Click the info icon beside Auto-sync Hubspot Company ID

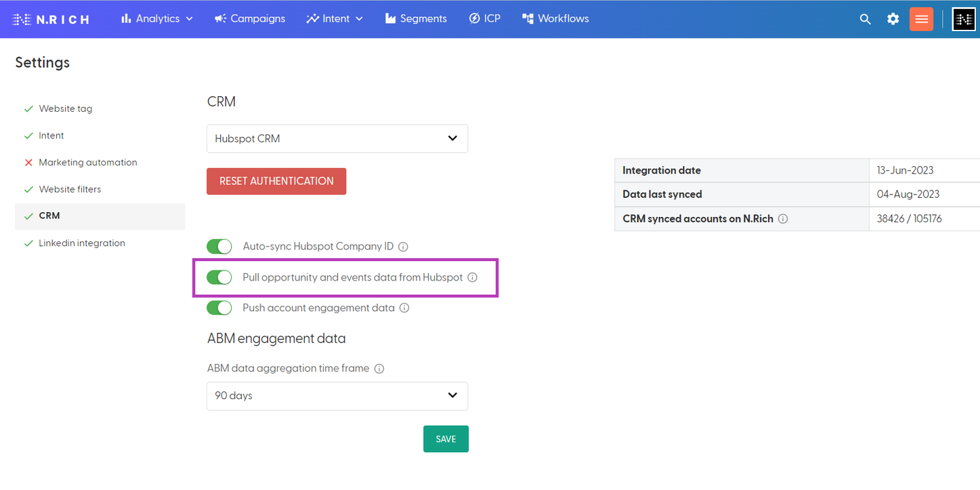point(403,247)
